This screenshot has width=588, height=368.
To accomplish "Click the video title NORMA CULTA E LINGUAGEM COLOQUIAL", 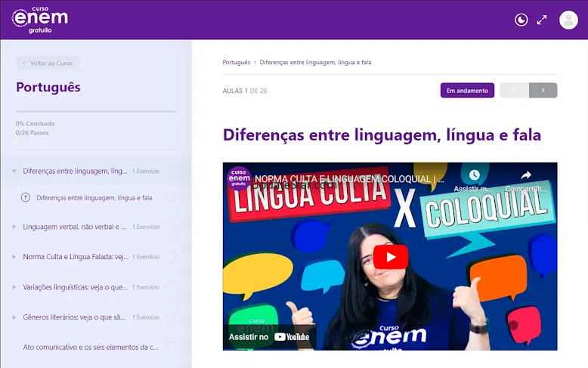I will [x=349, y=179].
